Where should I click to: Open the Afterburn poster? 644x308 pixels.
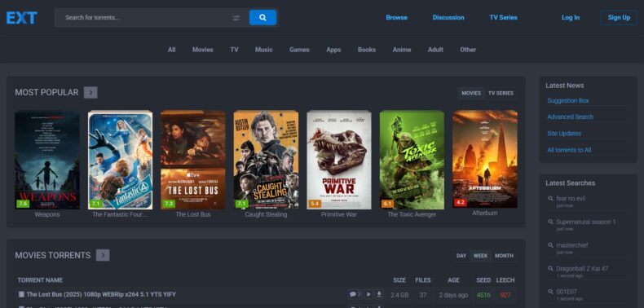tap(485, 159)
